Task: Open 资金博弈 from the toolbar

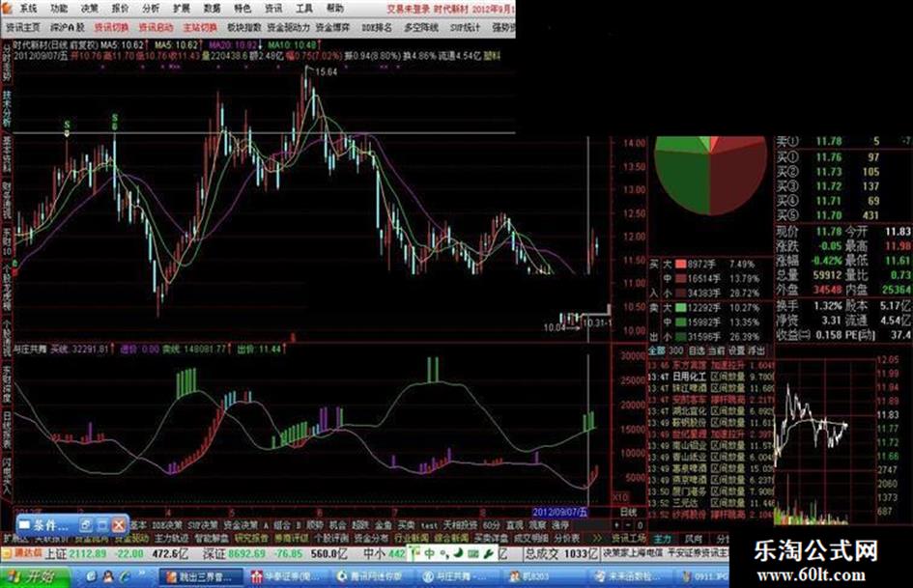Action: click(x=333, y=27)
